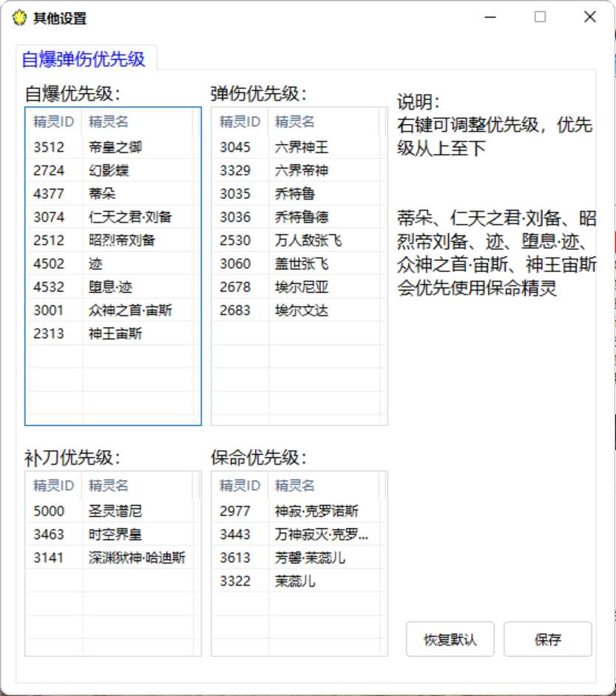Click 精灵名 header in 弹伤优先级 list
The width and height of the screenshot is (616, 696).
(295, 122)
